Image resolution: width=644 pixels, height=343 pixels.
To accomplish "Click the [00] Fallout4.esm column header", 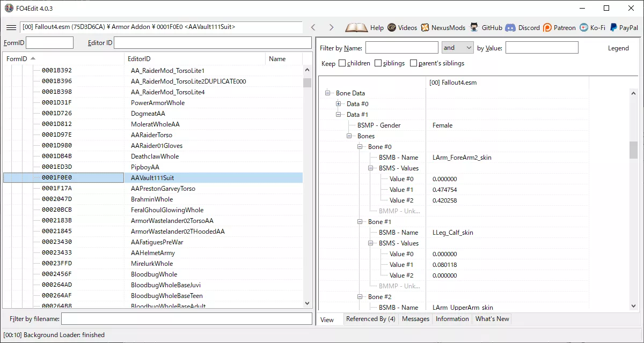I will pos(507,83).
